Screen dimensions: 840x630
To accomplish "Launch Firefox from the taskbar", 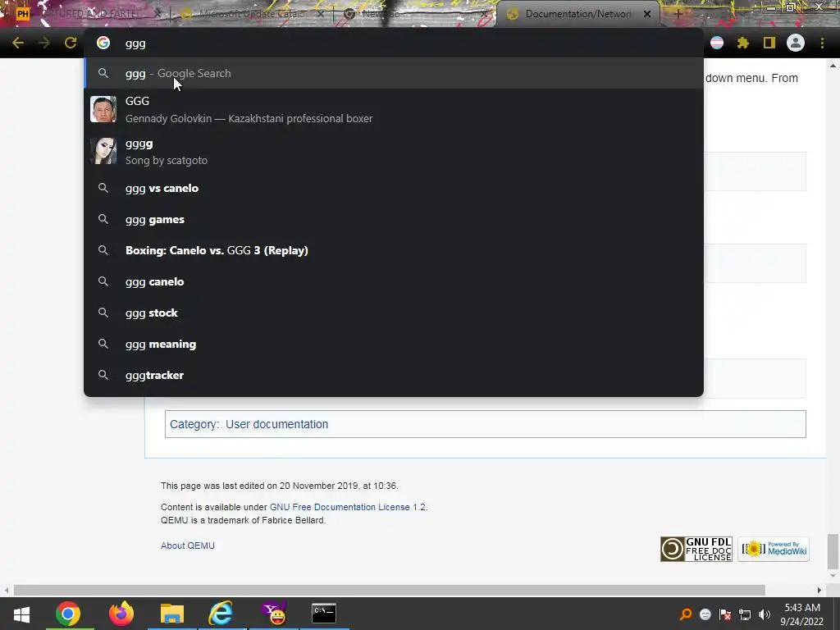I will 121,614.
